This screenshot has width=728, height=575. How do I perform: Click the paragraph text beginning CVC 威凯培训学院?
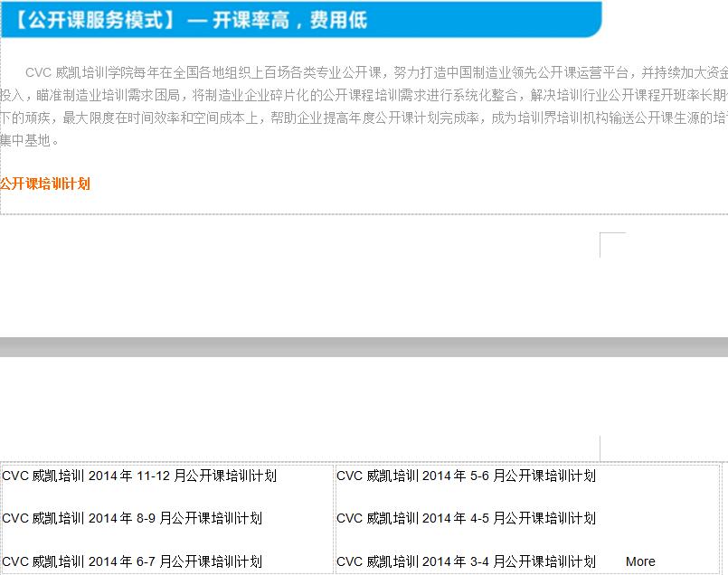(x=364, y=107)
